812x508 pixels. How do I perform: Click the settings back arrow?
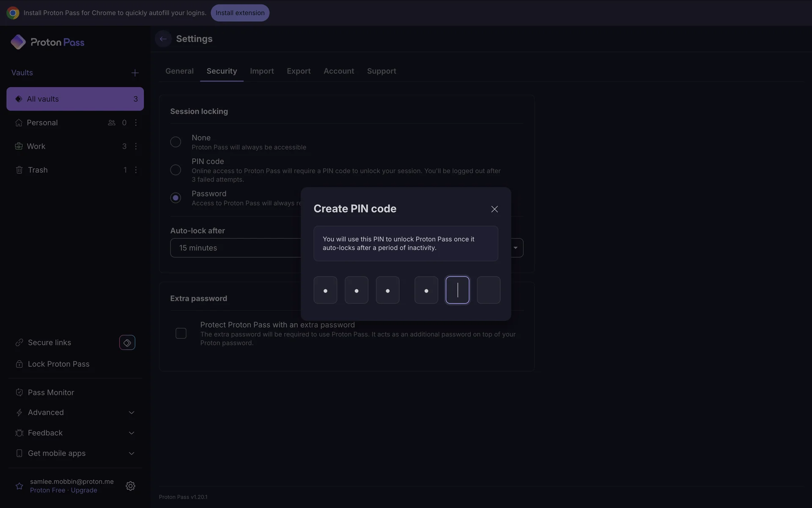pyautogui.click(x=163, y=39)
